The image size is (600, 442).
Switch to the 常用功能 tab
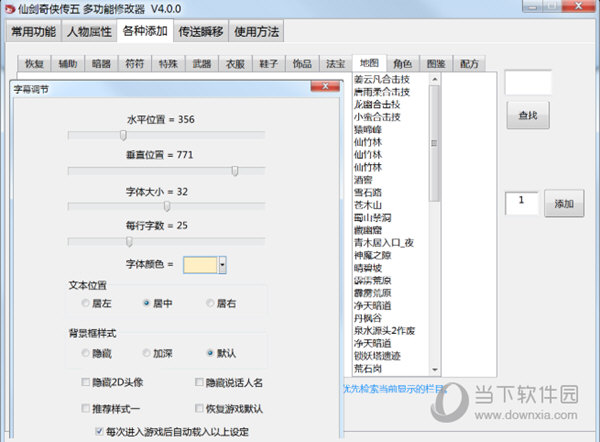pos(34,31)
